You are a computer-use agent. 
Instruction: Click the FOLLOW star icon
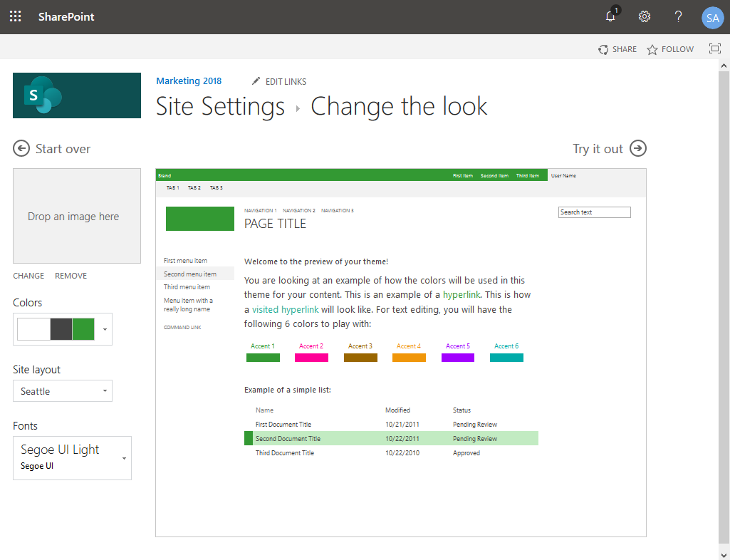click(652, 49)
